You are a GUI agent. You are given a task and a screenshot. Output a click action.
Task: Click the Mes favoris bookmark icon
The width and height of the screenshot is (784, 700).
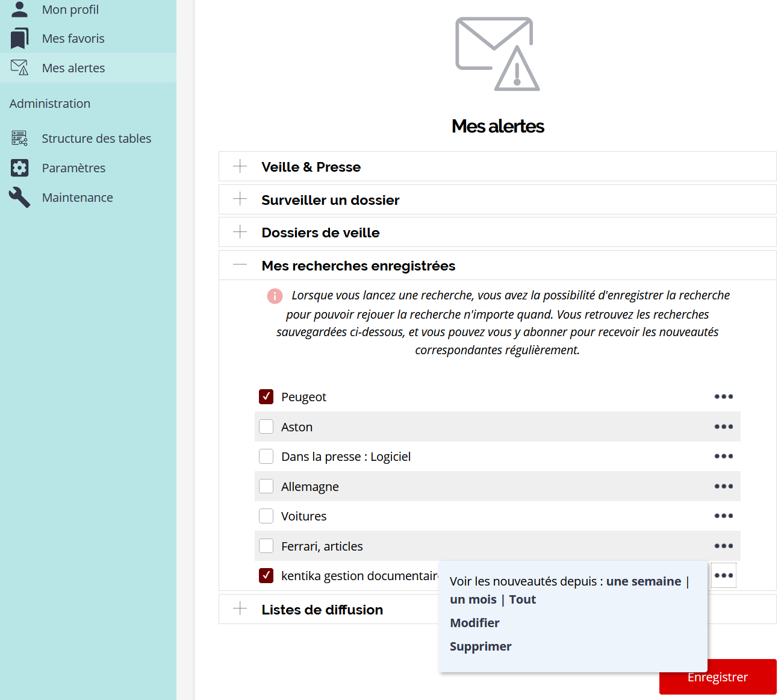tap(19, 38)
